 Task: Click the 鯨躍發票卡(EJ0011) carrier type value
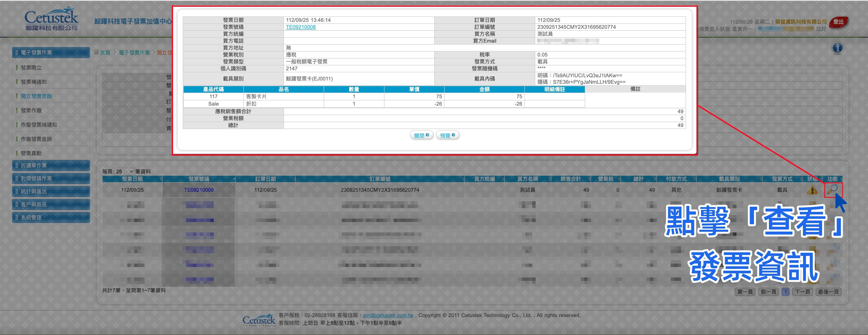pos(309,79)
